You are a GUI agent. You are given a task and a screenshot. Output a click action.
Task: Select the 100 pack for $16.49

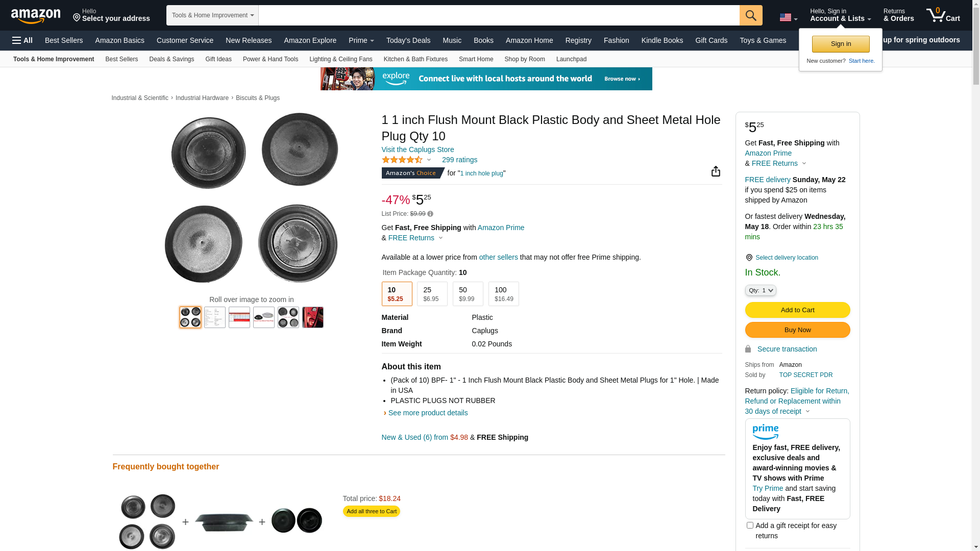[503, 294]
